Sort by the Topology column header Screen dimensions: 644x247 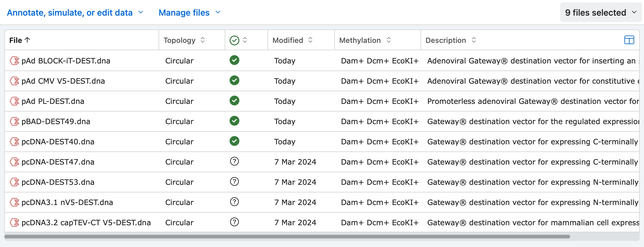click(184, 40)
